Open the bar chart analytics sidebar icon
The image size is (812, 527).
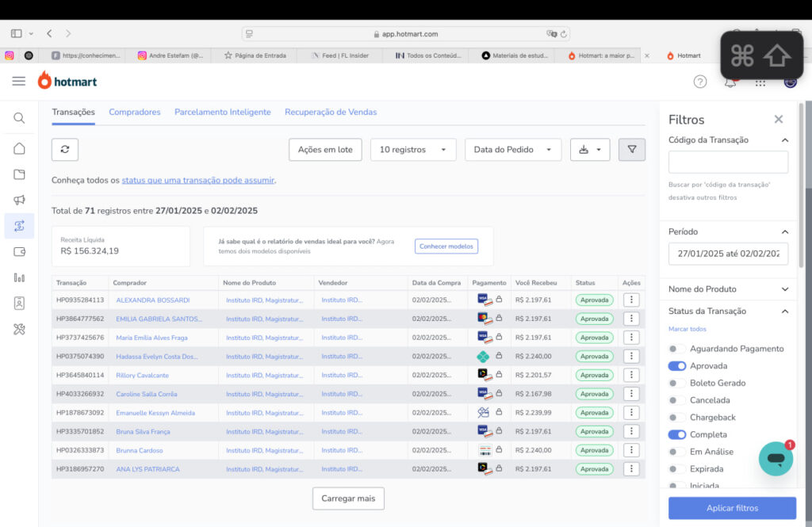[x=19, y=277]
